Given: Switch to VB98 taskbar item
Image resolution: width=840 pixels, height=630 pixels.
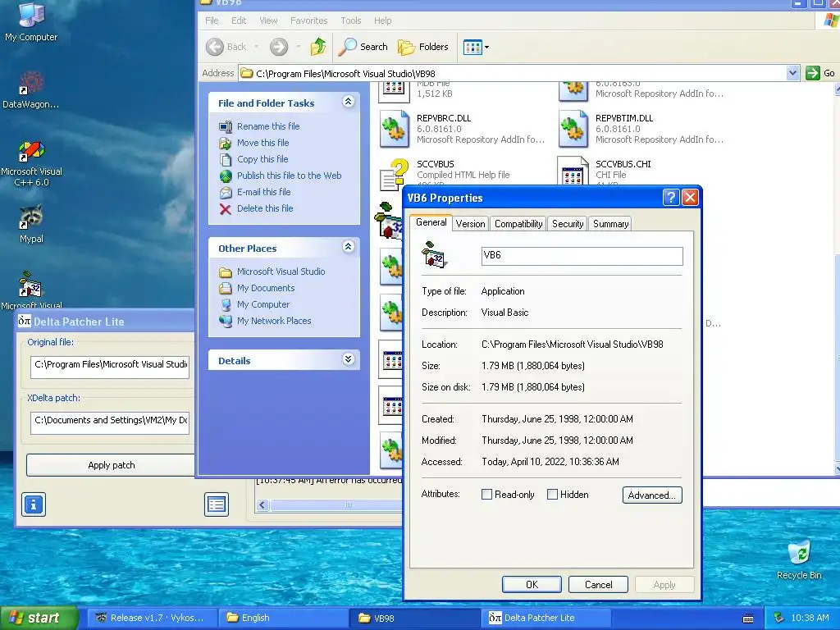Looking at the screenshot, I should (414, 618).
